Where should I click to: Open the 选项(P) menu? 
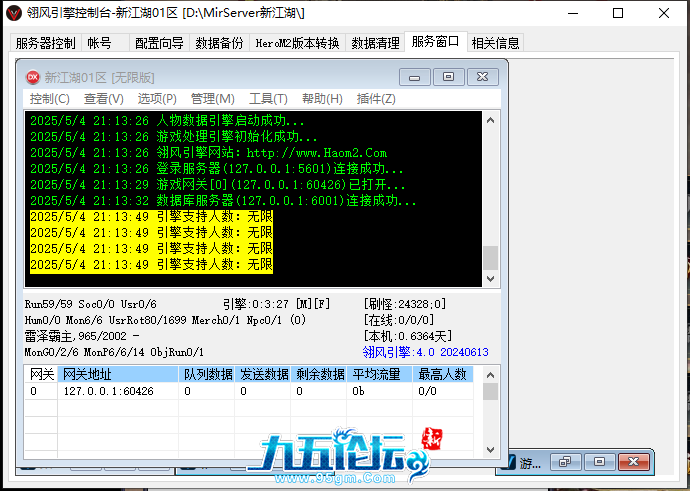(157, 99)
